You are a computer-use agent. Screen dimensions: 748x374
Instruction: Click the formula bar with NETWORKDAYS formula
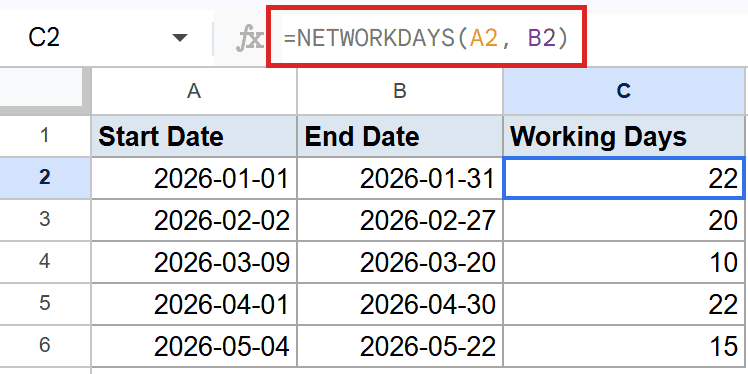click(x=426, y=38)
